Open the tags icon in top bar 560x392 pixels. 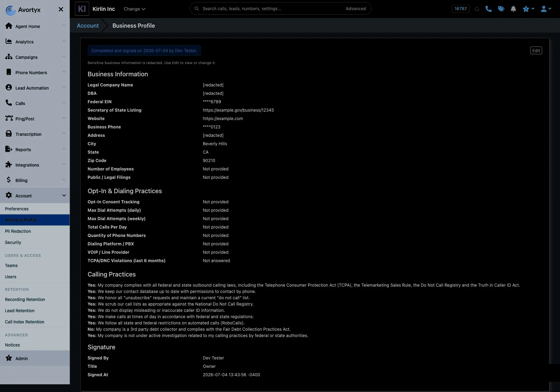[x=501, y=9]
